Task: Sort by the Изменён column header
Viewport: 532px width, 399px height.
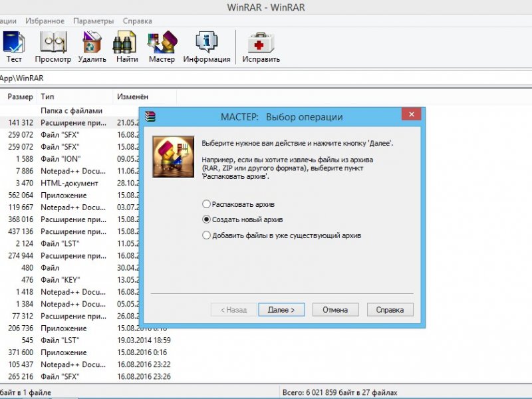Action: (144, 96)
